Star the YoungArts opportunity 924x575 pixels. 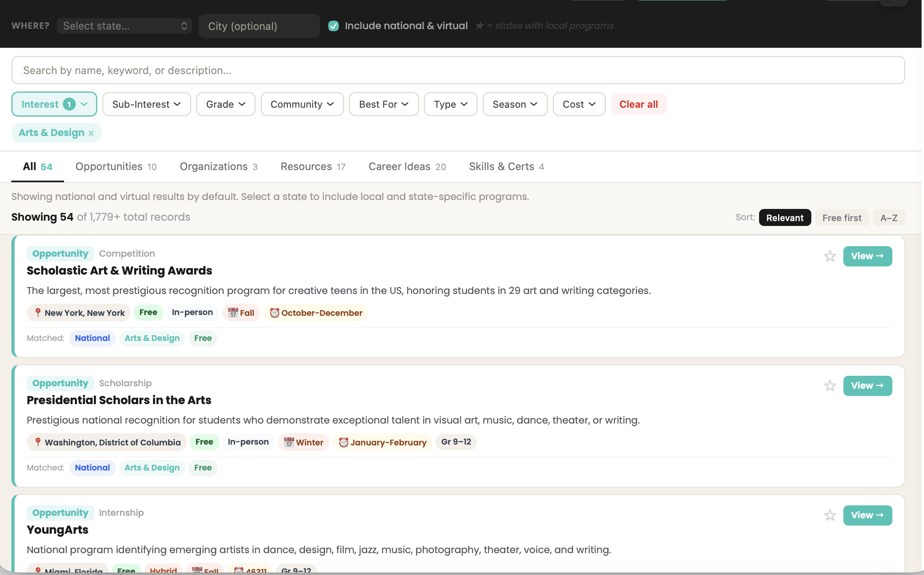coord(830,515)
